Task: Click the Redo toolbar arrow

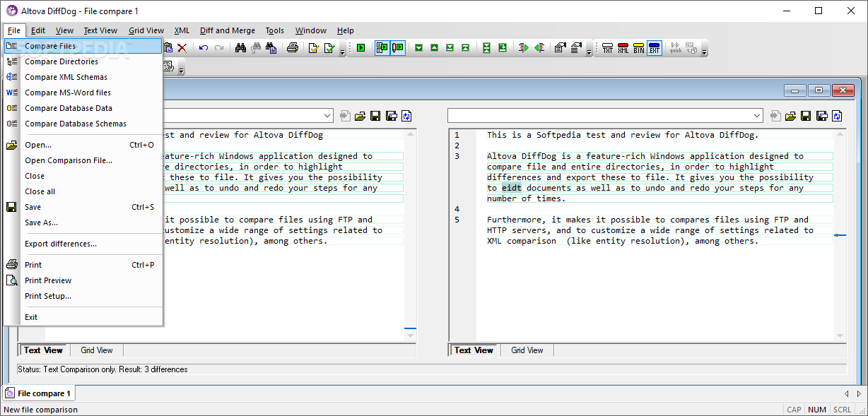Action: (x=219, y=48)
